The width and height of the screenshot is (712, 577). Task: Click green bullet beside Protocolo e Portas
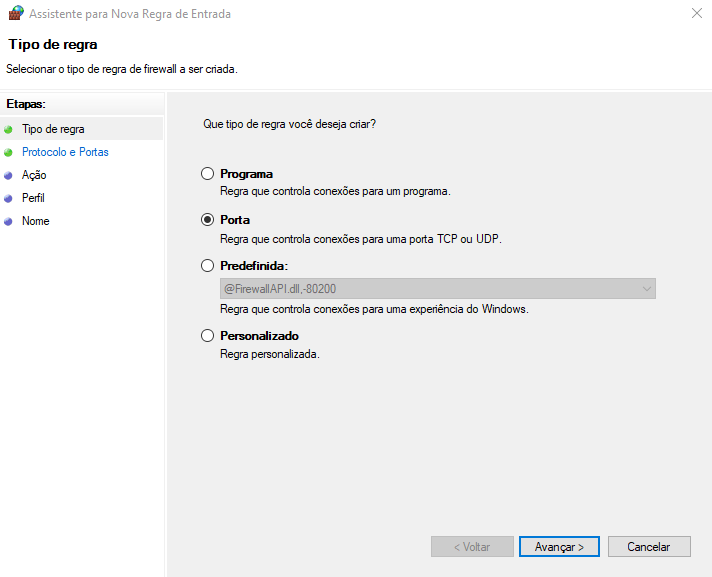(9, 152)
